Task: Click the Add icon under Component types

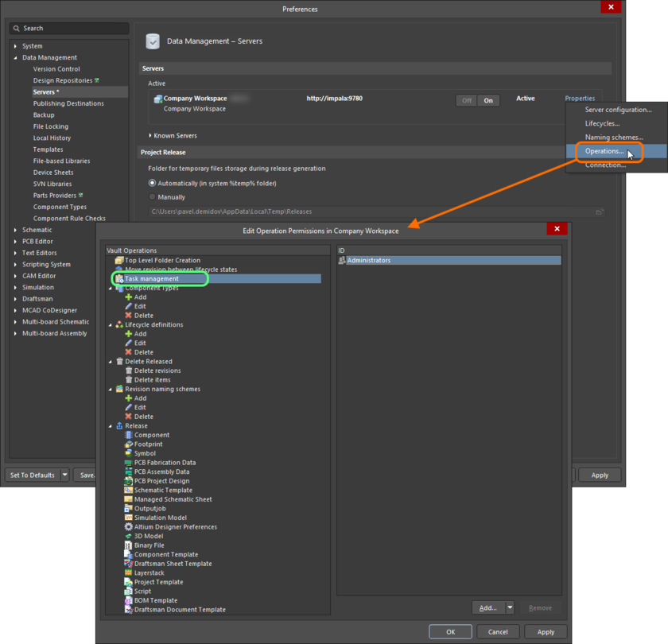Action: pos(128,297)
